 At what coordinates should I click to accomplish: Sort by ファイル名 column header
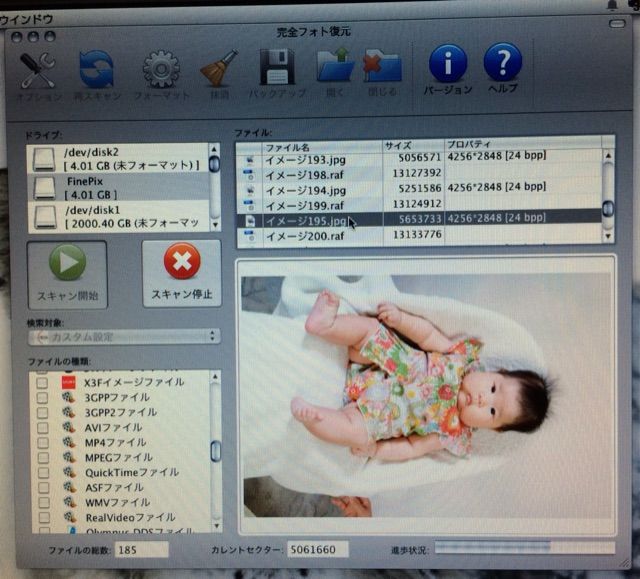coord(322,147)
